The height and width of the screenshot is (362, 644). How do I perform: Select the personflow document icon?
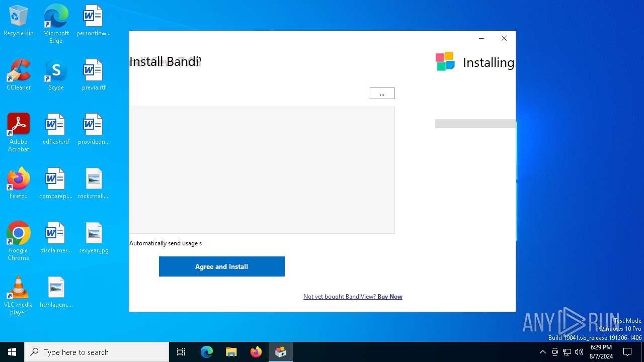coord(94,21)
